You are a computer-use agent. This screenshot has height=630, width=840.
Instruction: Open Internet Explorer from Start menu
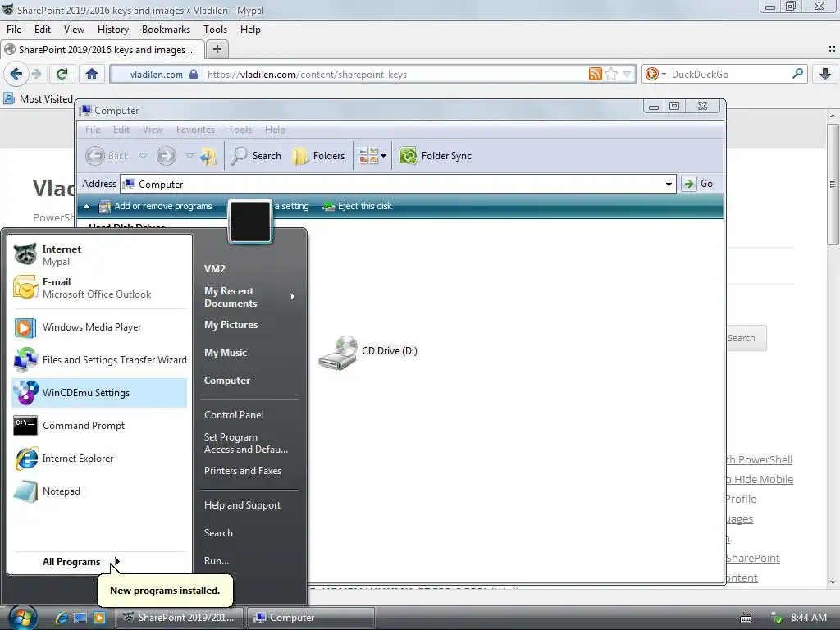[x=99, y=459]
